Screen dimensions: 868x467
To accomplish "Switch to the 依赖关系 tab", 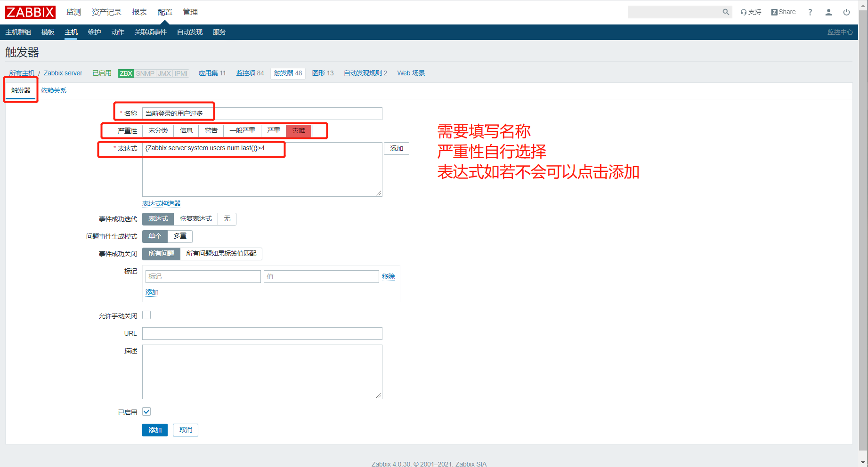I will pos(54,90).
